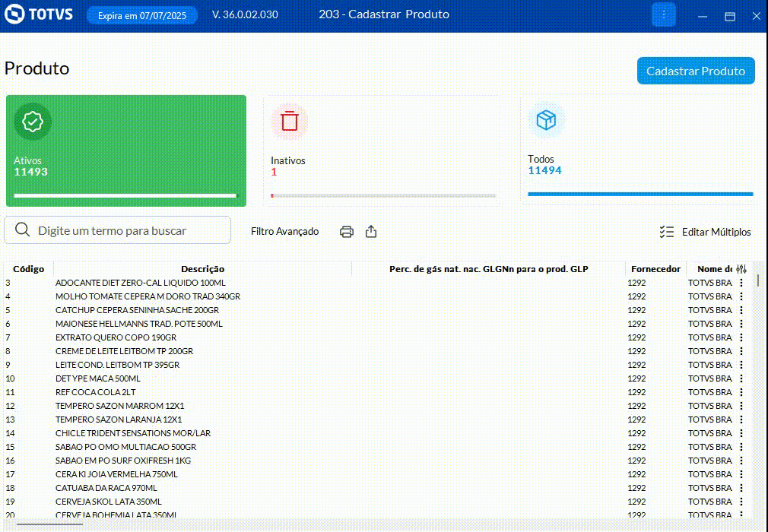The image size is (768, 532).
Task: Open row menu for MAIONESE HELLMANNS
Action: click(x=741, y=324)
